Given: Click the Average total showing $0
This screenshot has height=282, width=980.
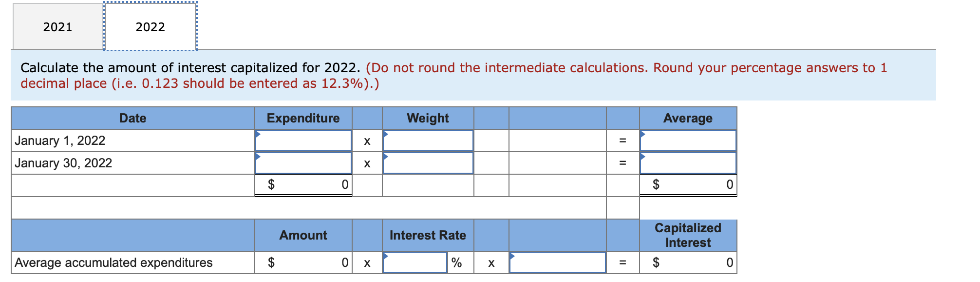Looking at the screenshot, I should point(688,184).
